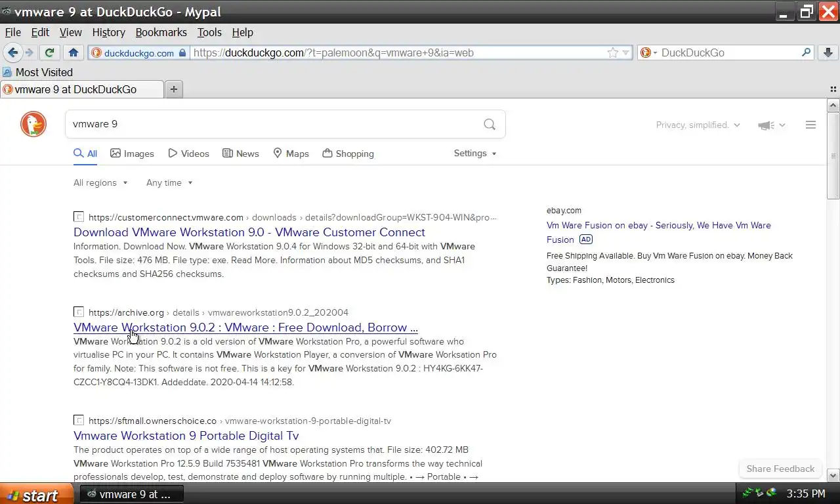Viewport: 840px width, 504px height.
Task: Switch to Maps results tab
Action: (x=291, y=154)
